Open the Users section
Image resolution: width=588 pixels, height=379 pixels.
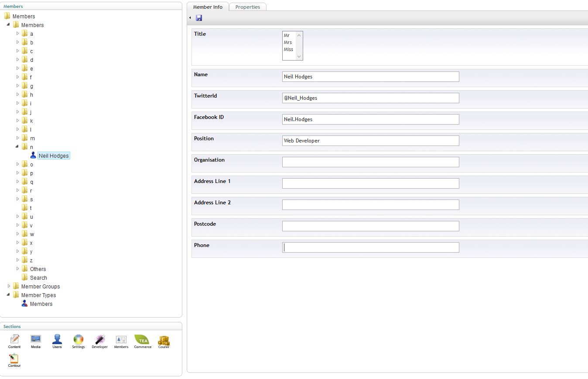[57, 341]
